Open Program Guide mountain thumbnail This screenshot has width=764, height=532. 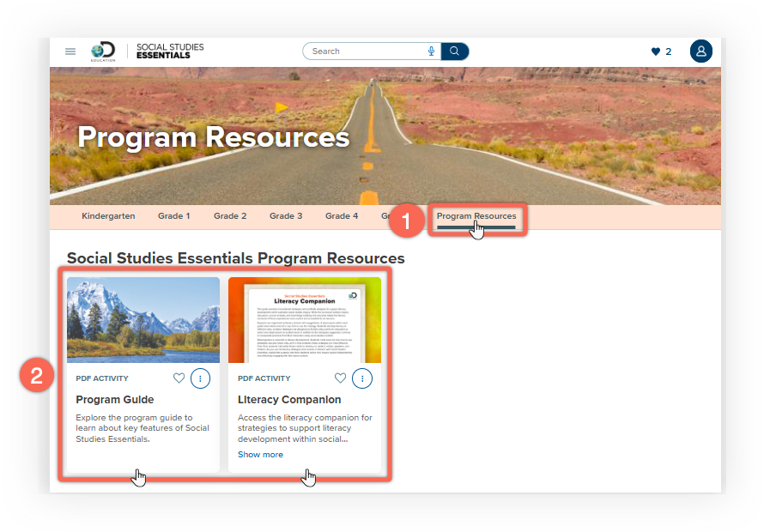(x=143, y=320)
